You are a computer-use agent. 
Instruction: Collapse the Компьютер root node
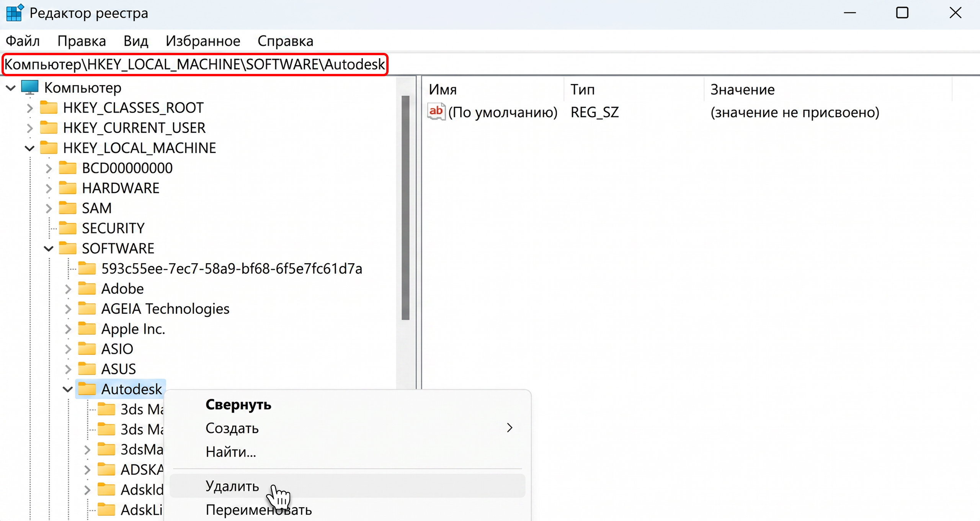point(11,88)
